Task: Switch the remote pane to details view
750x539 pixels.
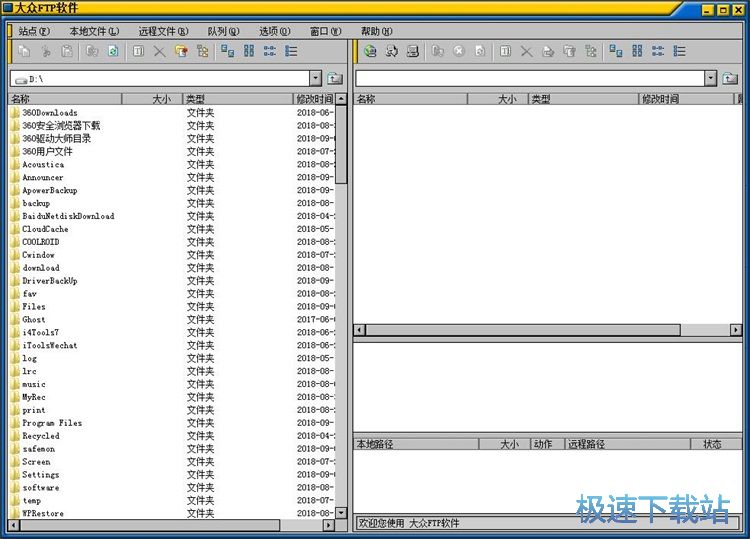Action: [679, 51]
